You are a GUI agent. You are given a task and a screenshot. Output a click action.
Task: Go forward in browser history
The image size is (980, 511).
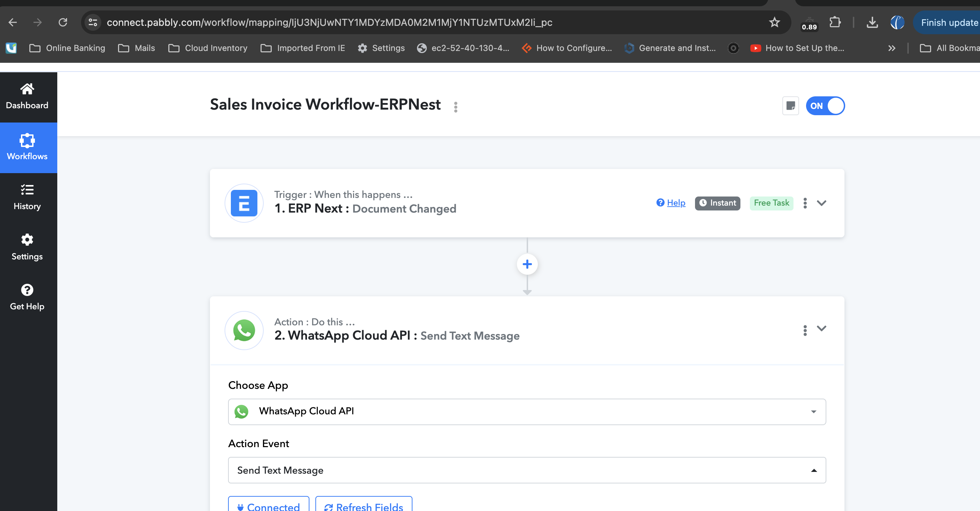[37, 22]
